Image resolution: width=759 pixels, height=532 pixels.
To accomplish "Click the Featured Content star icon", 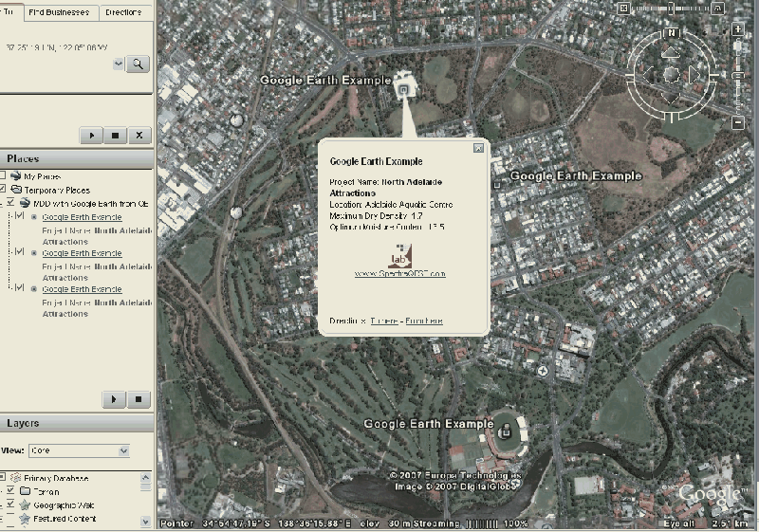I will click(x=25, y=519).
